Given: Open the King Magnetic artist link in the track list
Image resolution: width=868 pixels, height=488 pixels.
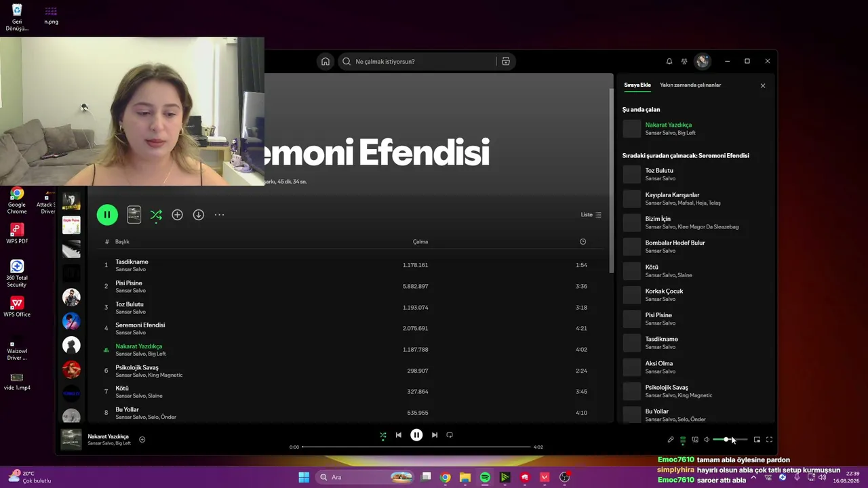Looking at the screenshot, I should pos(165,375).
